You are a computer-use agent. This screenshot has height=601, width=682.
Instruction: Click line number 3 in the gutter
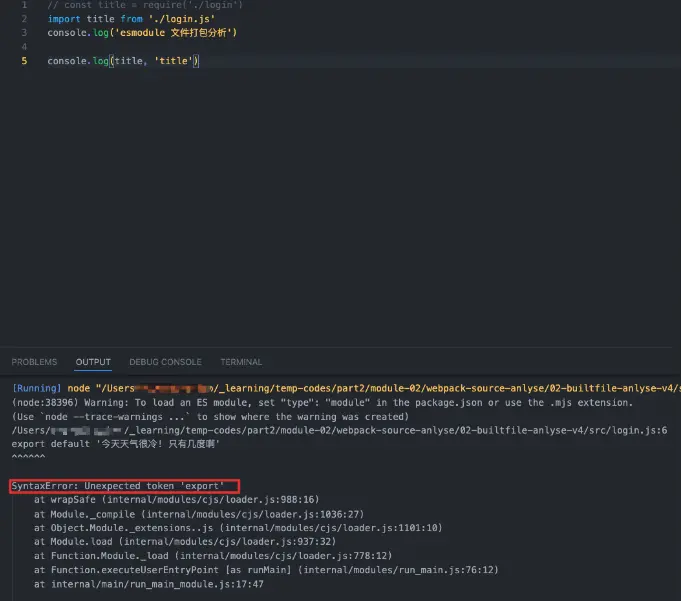point(25,33)
